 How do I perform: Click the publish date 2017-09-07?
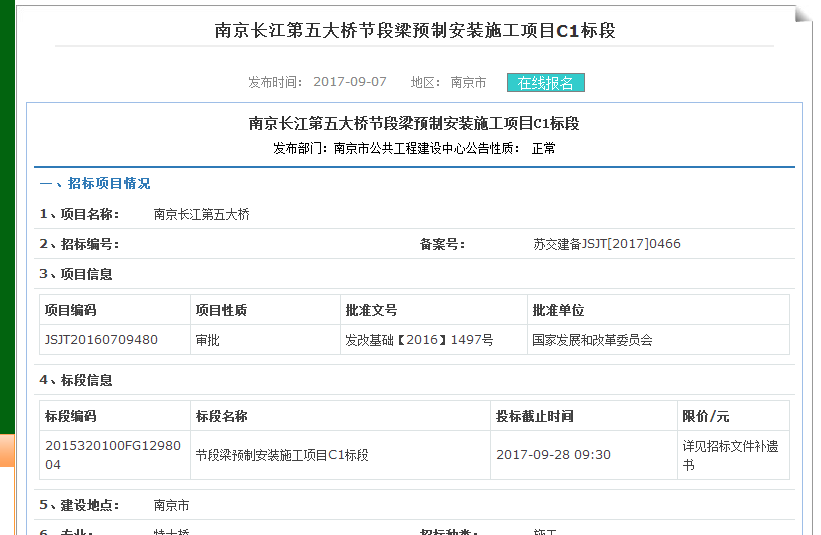tap(349, 82)
